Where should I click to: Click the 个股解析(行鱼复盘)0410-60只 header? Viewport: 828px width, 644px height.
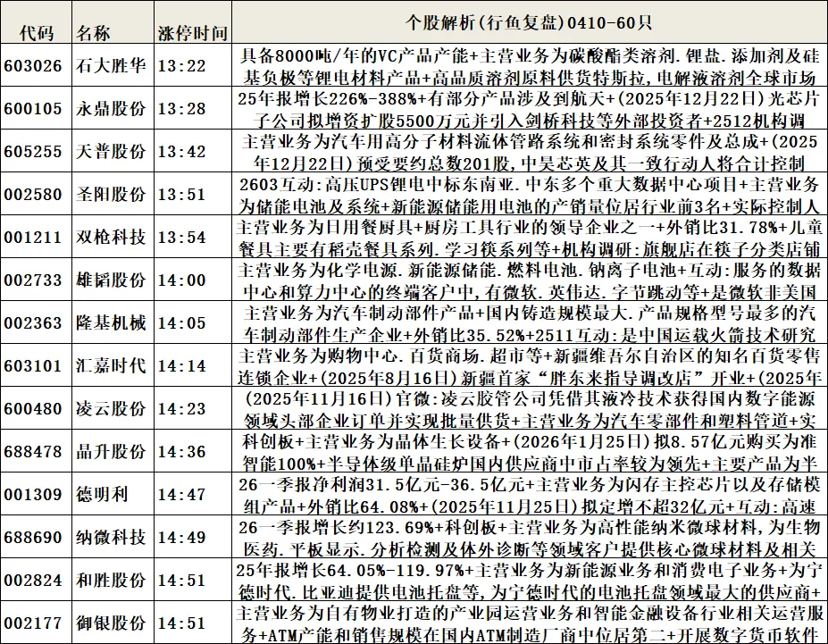coord(529,22)
